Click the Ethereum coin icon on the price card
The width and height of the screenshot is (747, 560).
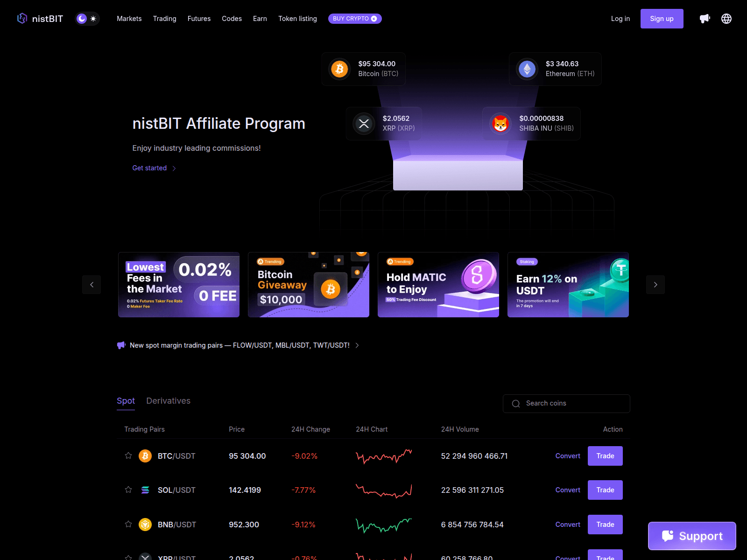(527, 69)
